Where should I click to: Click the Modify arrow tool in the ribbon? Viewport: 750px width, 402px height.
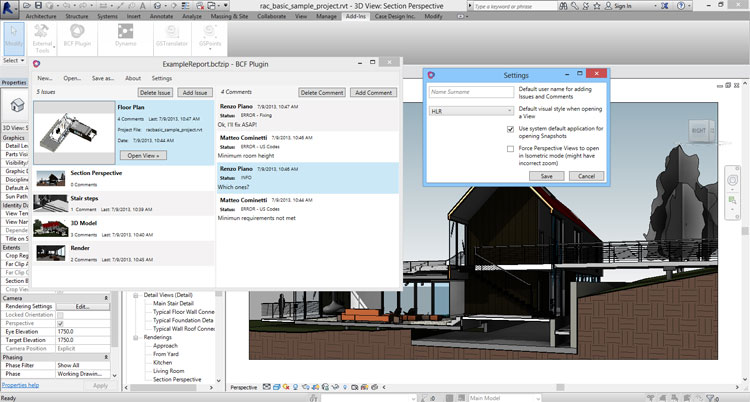pyautogui.click(x=13, y=37)
